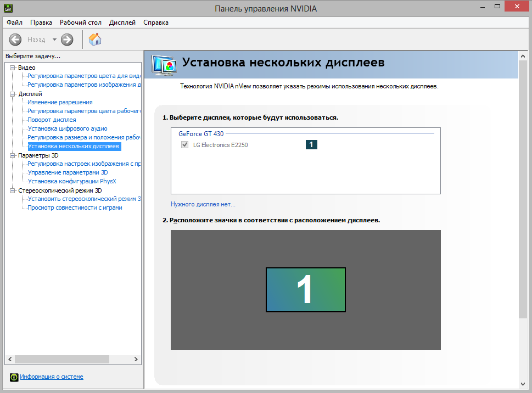Open the Рабочий стол menu
The height and width of the screenshot is (393, 532).
click(x=80, y=23)
